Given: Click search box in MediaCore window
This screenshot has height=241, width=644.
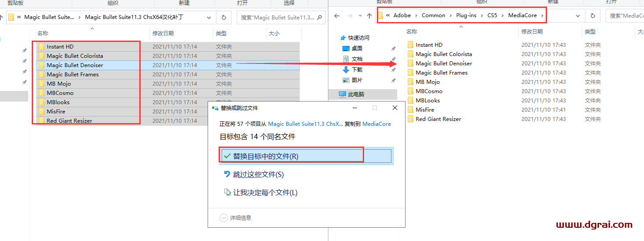Looking at the screenshot, I should tap(625, 16).
